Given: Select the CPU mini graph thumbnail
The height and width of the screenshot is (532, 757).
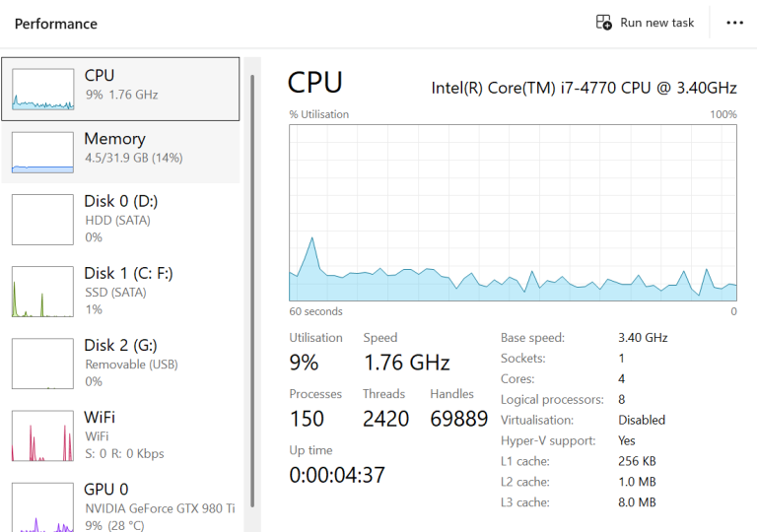Looking at the screenshot, I should [42, 89].
